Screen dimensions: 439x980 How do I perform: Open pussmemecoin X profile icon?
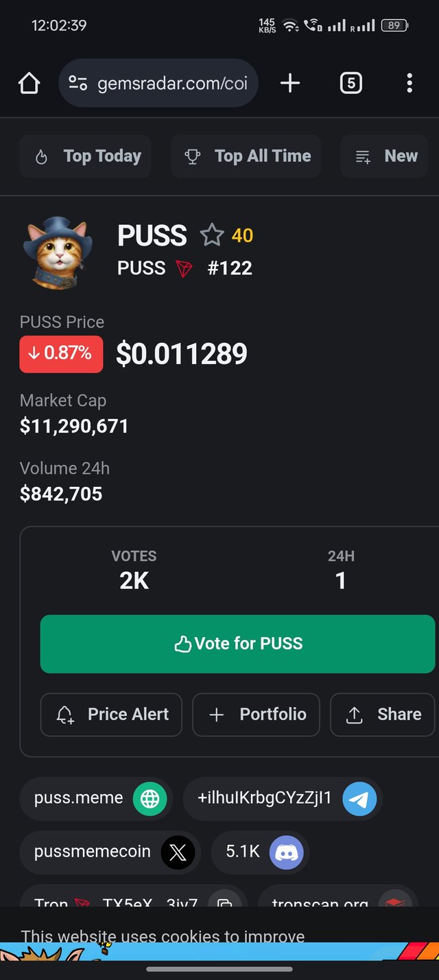pyautogui.click(x=178, y=852)
